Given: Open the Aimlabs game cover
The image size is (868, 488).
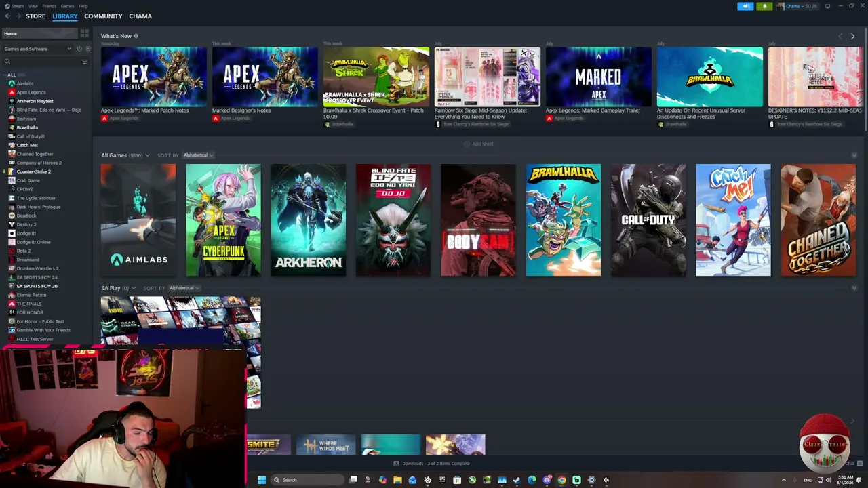Looking at the screenshot, I should (138, 220).
